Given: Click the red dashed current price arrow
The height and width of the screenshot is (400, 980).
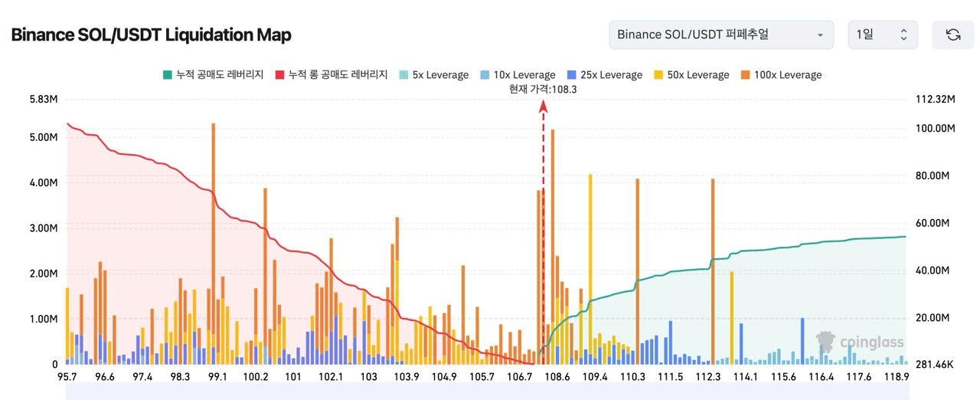Looking at the screenshot, I should [x=543, y=230].
